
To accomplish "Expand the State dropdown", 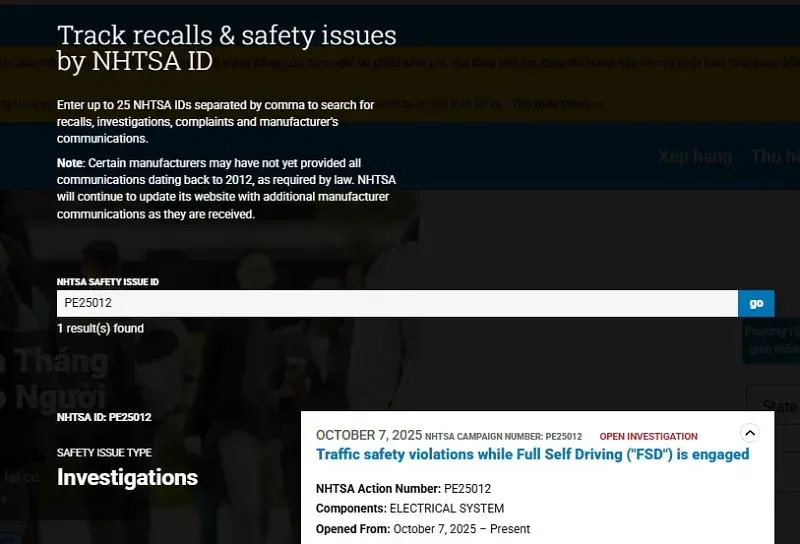I will pyautogui.click(x=777, y=406).
